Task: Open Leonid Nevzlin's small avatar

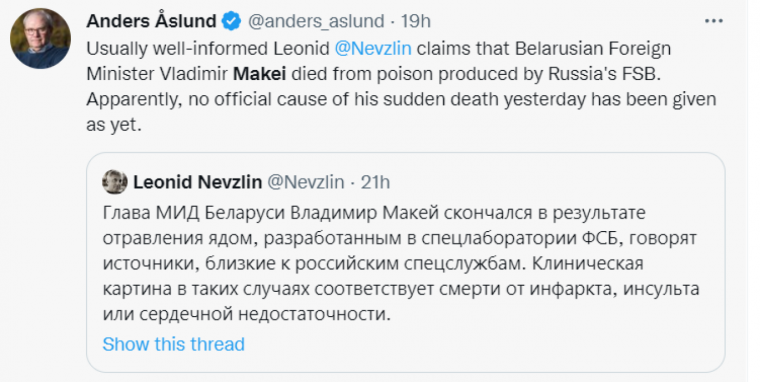Action: 115,182
